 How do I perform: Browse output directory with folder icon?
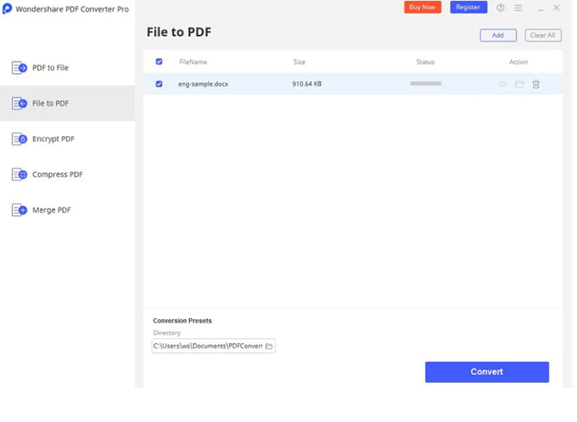coord(269,346)
